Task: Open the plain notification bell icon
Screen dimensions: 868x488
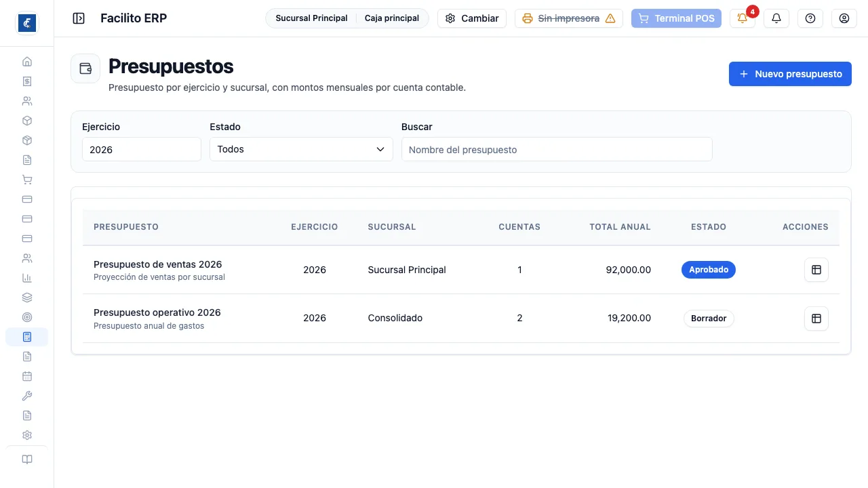Action: (x=776, y=18)
